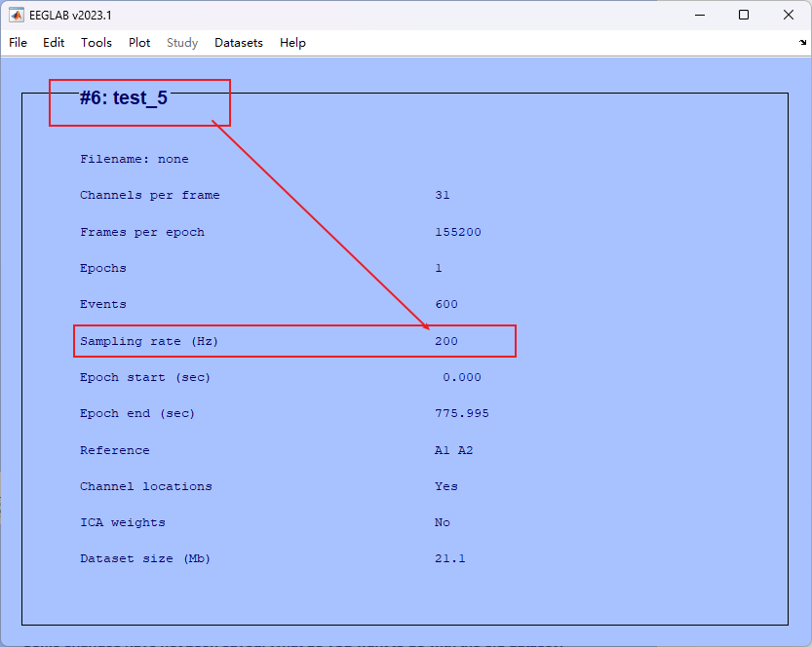
Task: Click the 'Events' label
Action: click(103, 304)
